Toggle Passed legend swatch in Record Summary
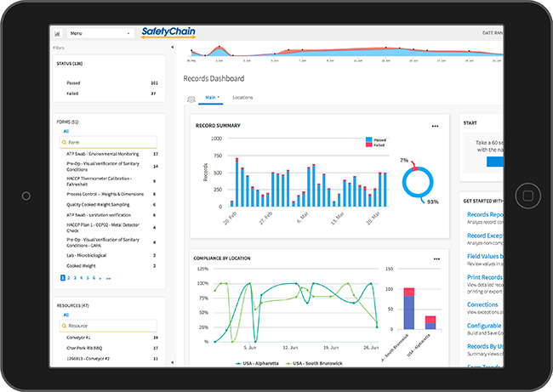Screen dimensions: 553x392 click(369, 139)
